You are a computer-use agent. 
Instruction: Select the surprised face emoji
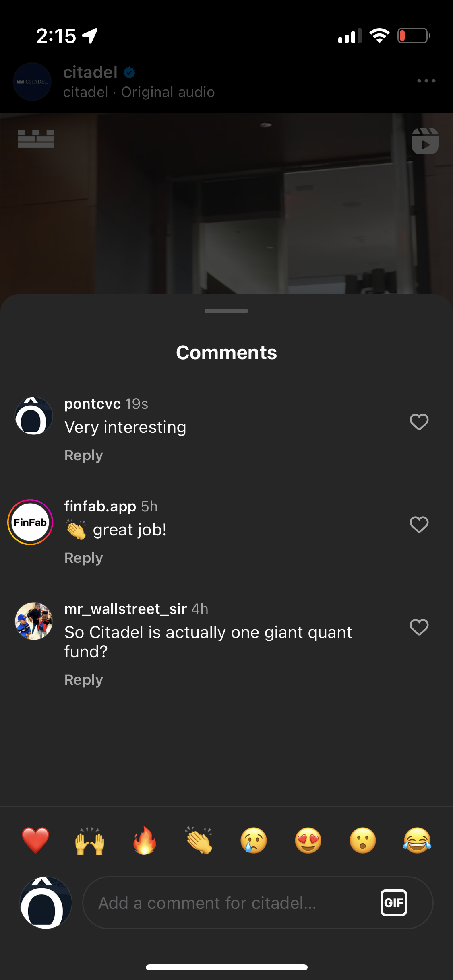(x=363, y=840)
